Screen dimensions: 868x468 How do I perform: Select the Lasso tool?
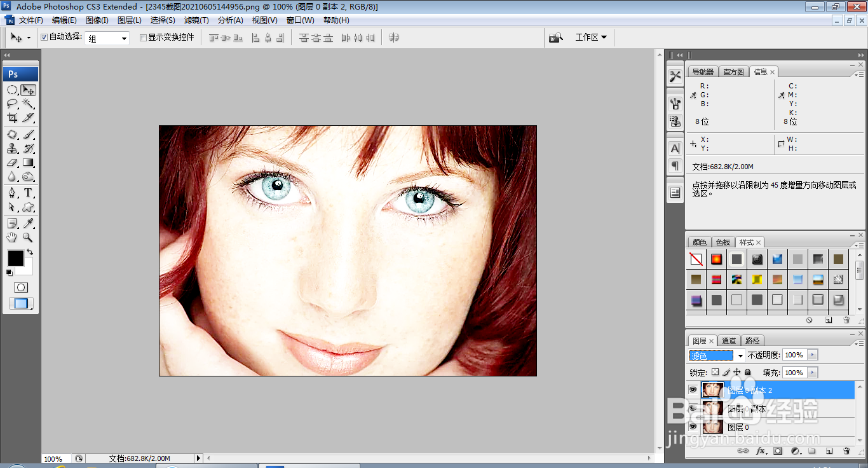click(x=12, y=104)
